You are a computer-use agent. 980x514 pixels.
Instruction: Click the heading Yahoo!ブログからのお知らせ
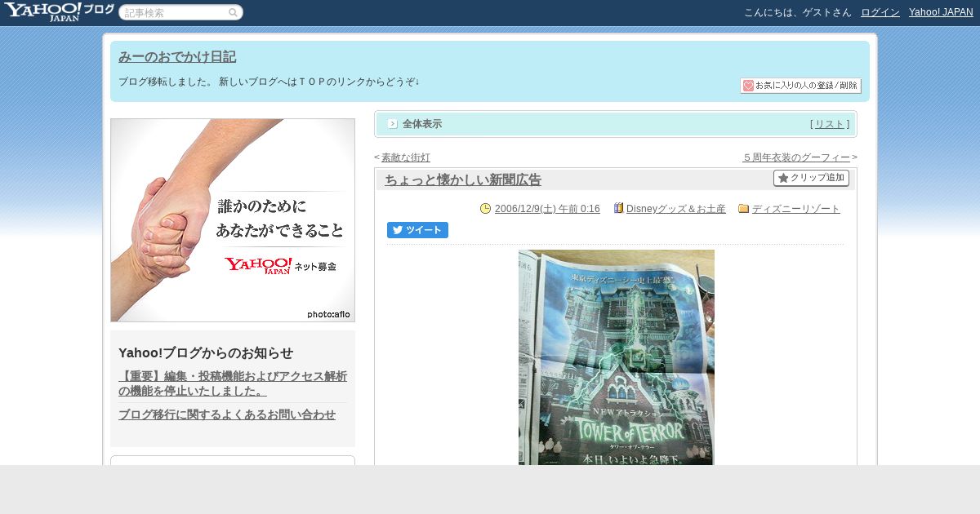[x=206, y=352]
